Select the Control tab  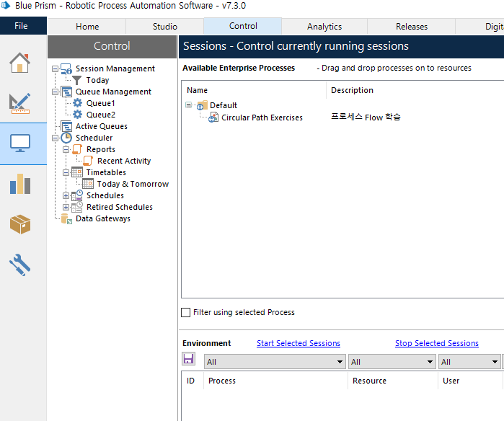(x=243, y=26)
